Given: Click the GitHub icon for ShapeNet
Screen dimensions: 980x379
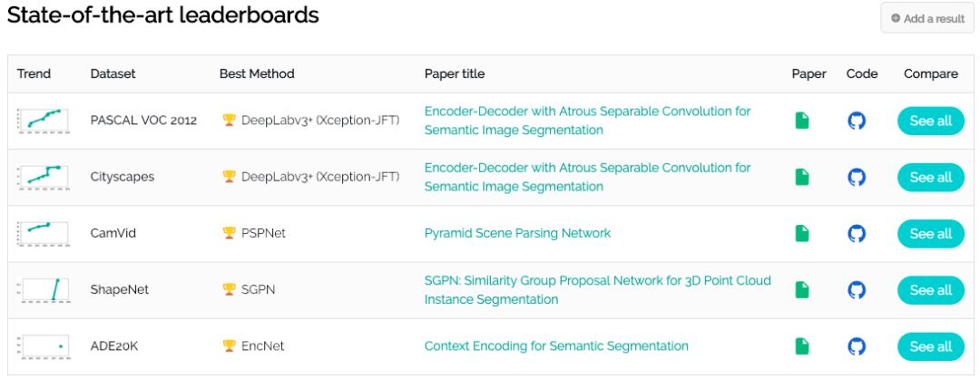Looking at the screenshot, I should click(x=857, y=290).
